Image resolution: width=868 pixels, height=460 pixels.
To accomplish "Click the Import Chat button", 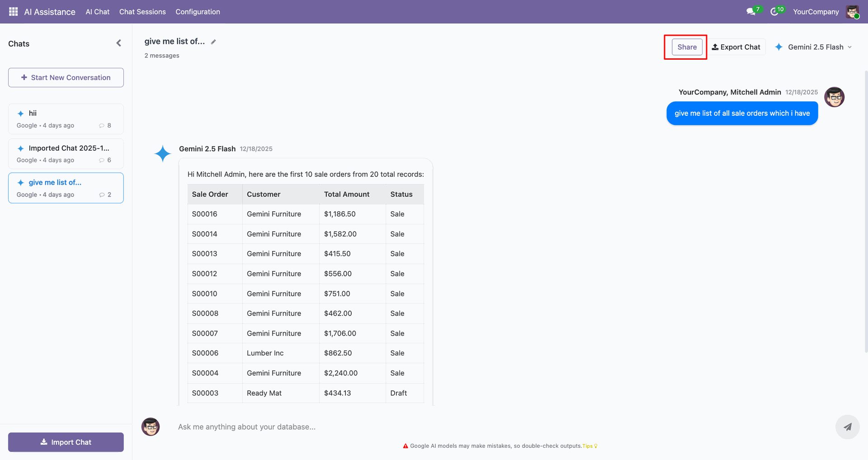I will coord(66,442).
